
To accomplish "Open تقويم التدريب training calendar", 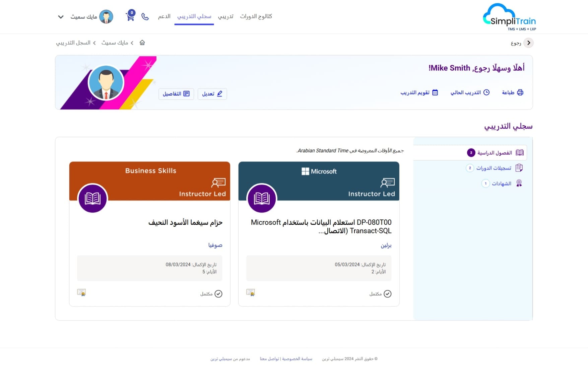I will 419,92.
